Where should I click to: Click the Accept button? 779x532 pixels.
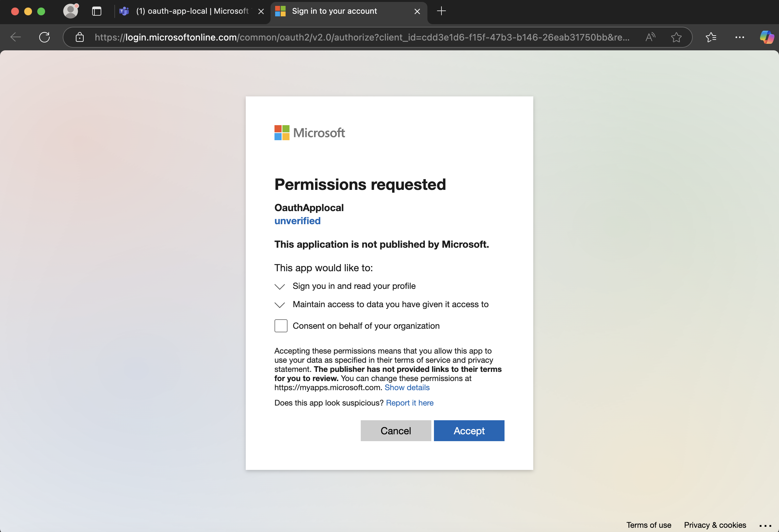[x=469, y=431]
